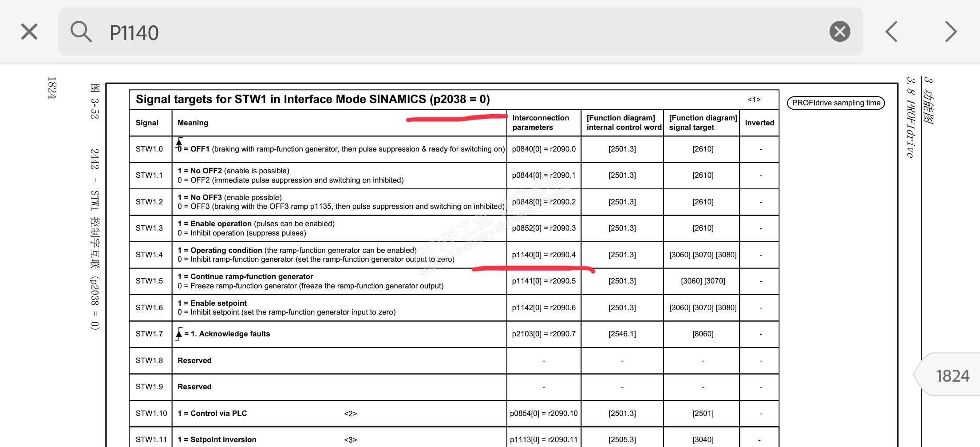Select the 'p0840[0] = r2090.0' parameter
The image size is (980, 447).
(544, 149)
